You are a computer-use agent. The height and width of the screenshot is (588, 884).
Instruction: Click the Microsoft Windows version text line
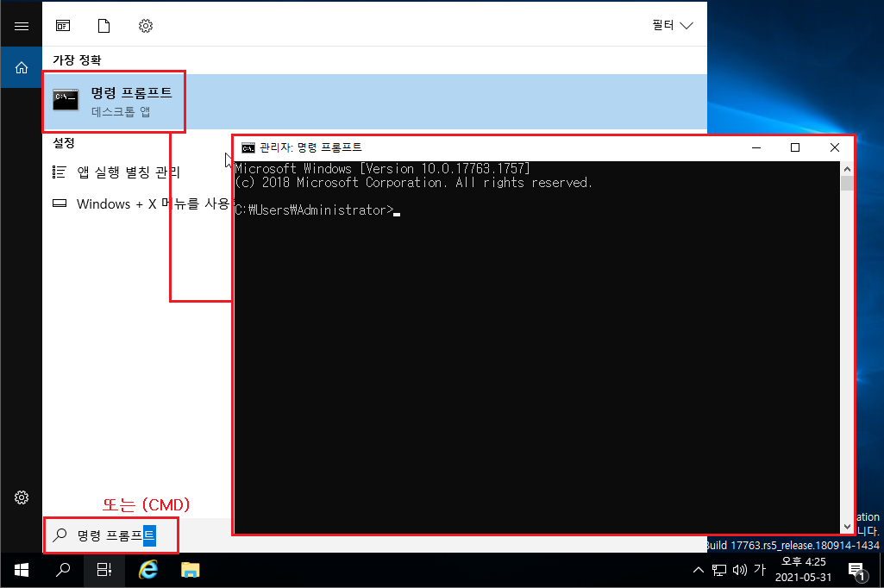pyautogui.click(x=382, y=169)
